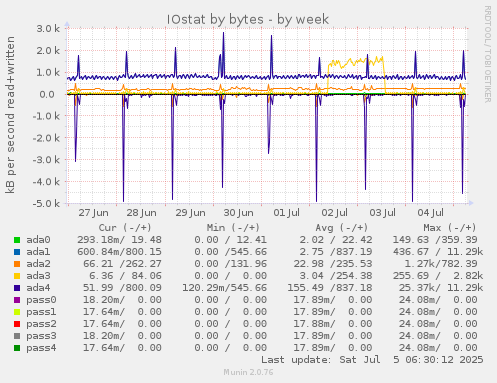The width and height of the screenshot is (497, 383).
Task: Click the yellow ada3 plateau on 02 Jul
Action: (x=355, y=62)
